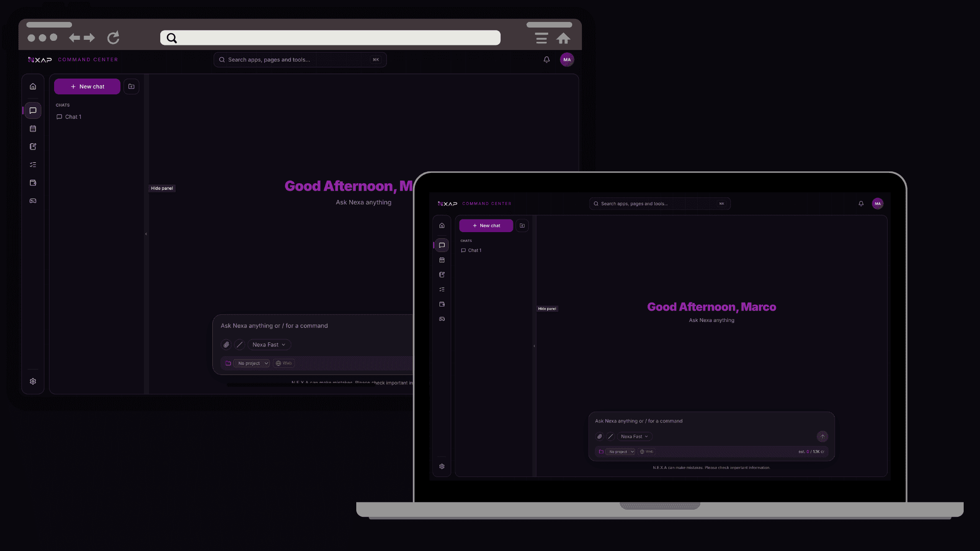The height and width of the screenshot is (551, 980).
Task: Open Game controller icon in browser window sidebar
Action: (x=33, y=201)
